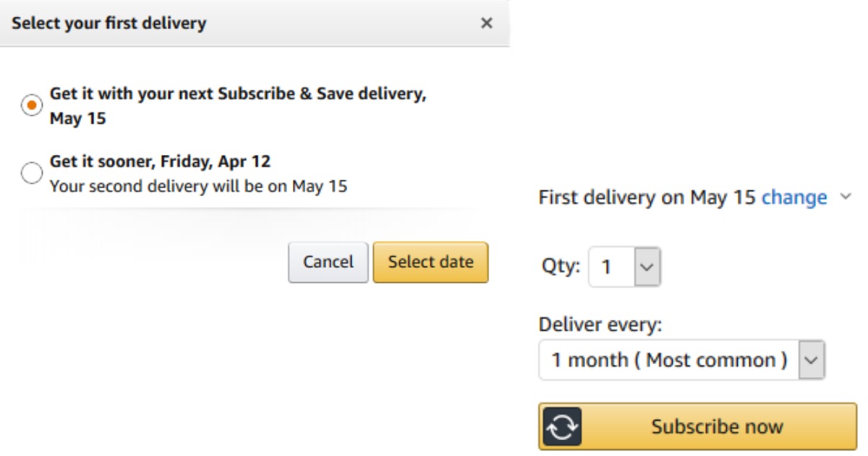Click the Subscribe now button text
Screen dimensions: 868x456
point(717,426)
